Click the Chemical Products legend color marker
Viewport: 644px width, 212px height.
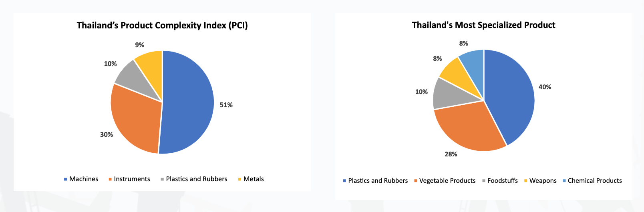(564, 181)
